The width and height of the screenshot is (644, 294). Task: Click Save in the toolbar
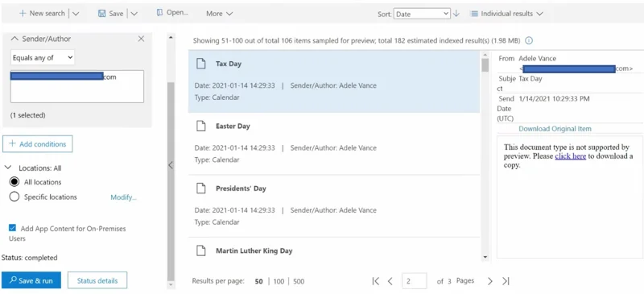110,14
